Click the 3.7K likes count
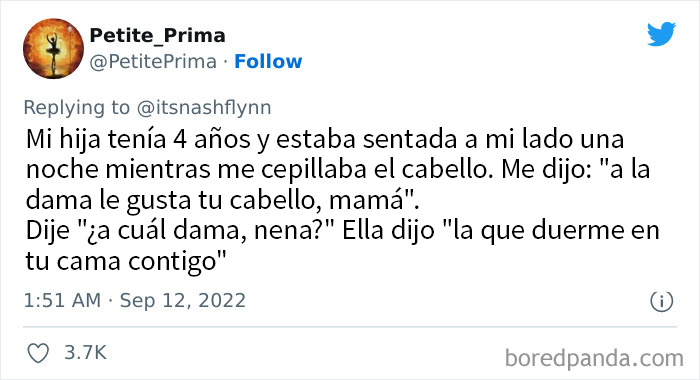The image size is (700, 380). click(x=85, y=353)
